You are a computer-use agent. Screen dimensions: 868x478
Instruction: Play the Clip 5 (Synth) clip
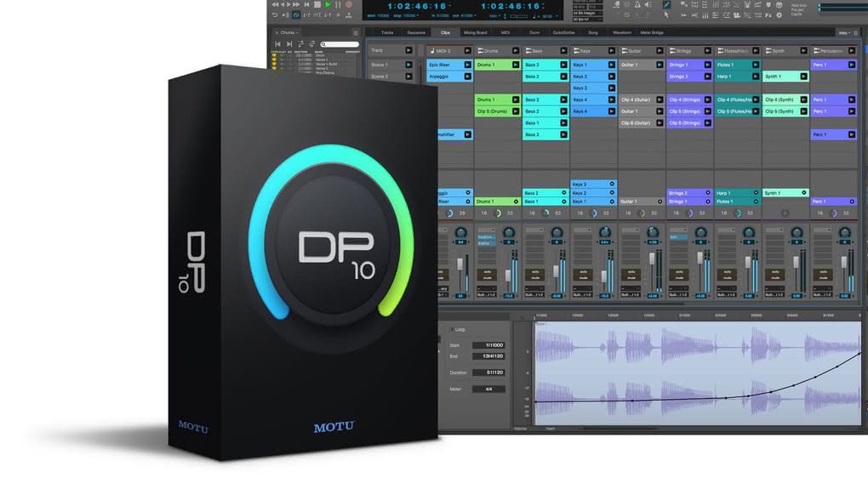pos(803,111)
